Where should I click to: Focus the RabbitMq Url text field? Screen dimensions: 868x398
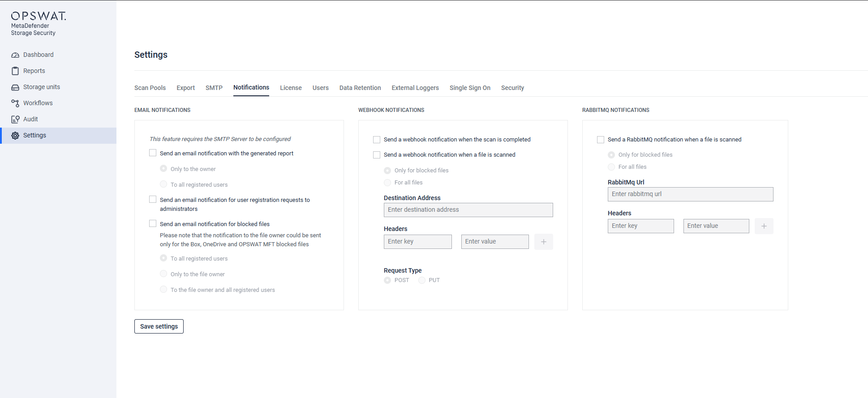pos(690,194)
